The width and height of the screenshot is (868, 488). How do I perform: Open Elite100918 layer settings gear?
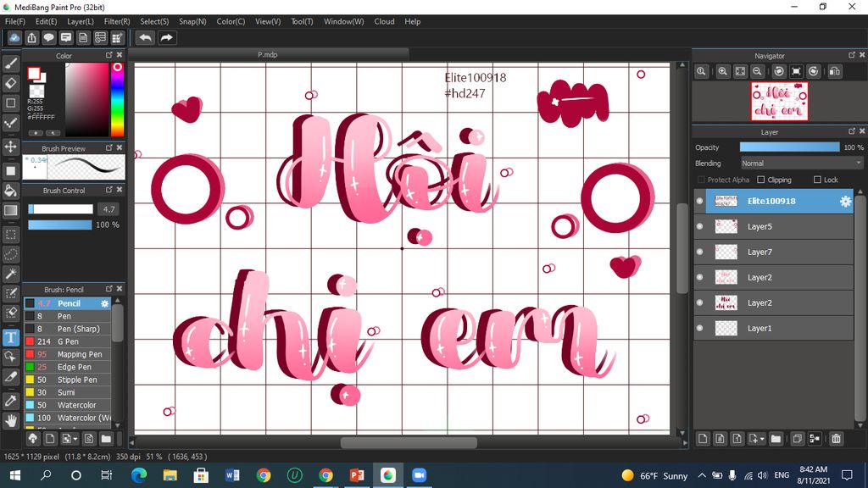[x=845, y=202]
